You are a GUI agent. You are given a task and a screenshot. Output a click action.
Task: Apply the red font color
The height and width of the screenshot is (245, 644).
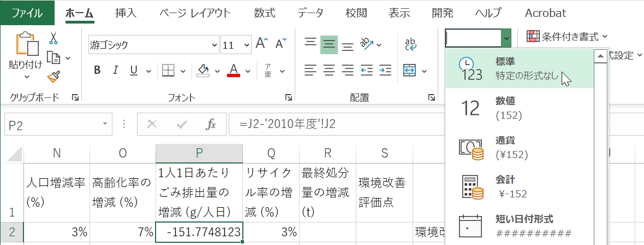(x=234, y=71)
